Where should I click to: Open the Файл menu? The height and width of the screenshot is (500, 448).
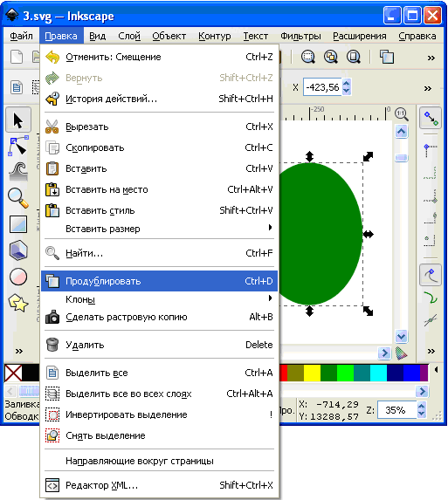click(x=21, y=36)
